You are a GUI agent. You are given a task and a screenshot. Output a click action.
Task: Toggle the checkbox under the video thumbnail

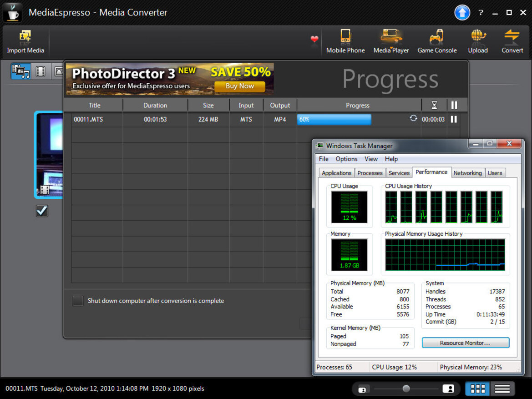point(42,211)
